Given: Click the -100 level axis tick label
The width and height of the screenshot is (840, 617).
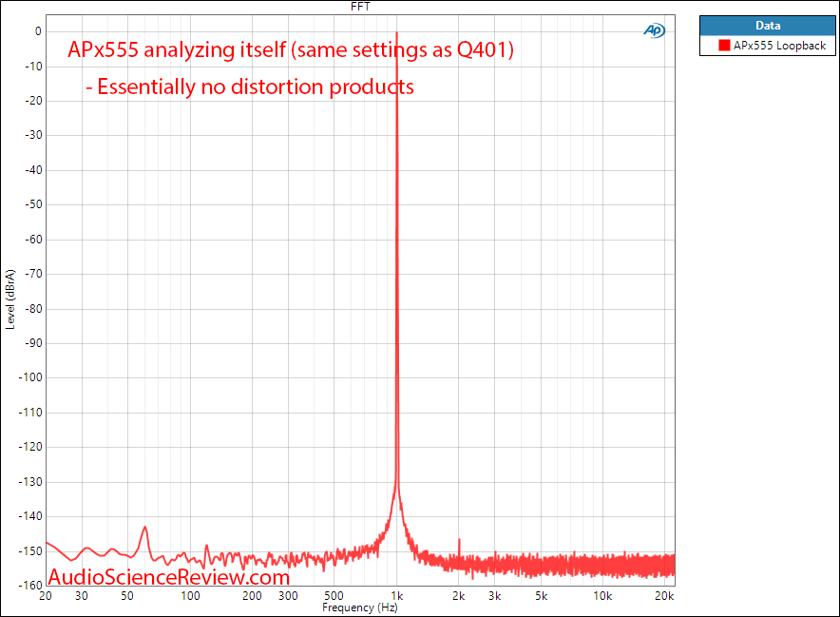Looking at the screenshot, I should pyautogui.click(x=30, y=377).
